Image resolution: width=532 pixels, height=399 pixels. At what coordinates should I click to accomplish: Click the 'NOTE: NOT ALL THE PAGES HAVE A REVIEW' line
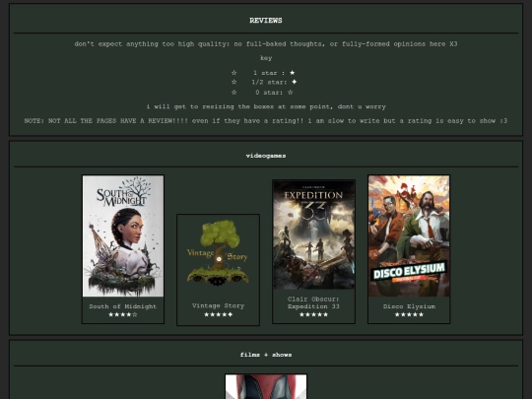point(266,121)
